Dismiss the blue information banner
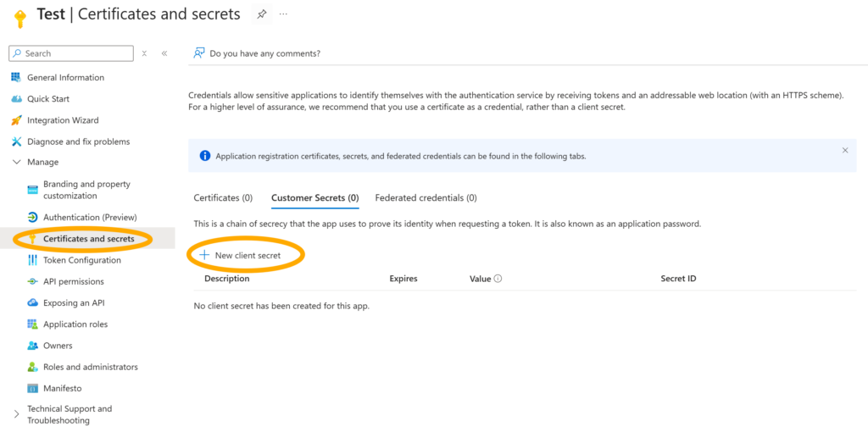This screenshot has width=868, height=432. (844, 151)
